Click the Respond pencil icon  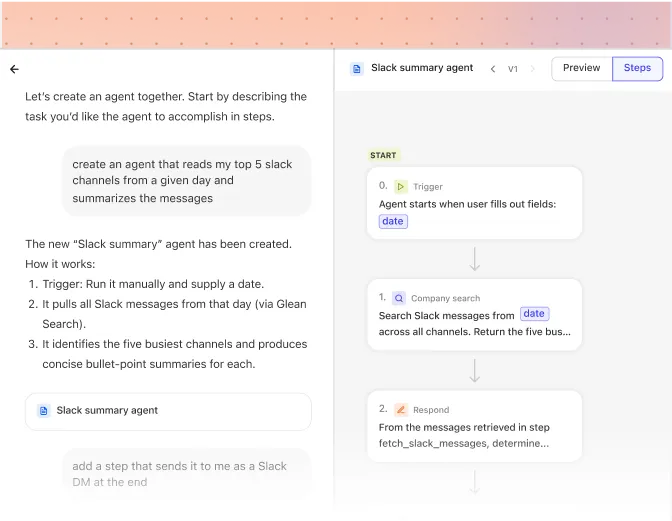401,410
